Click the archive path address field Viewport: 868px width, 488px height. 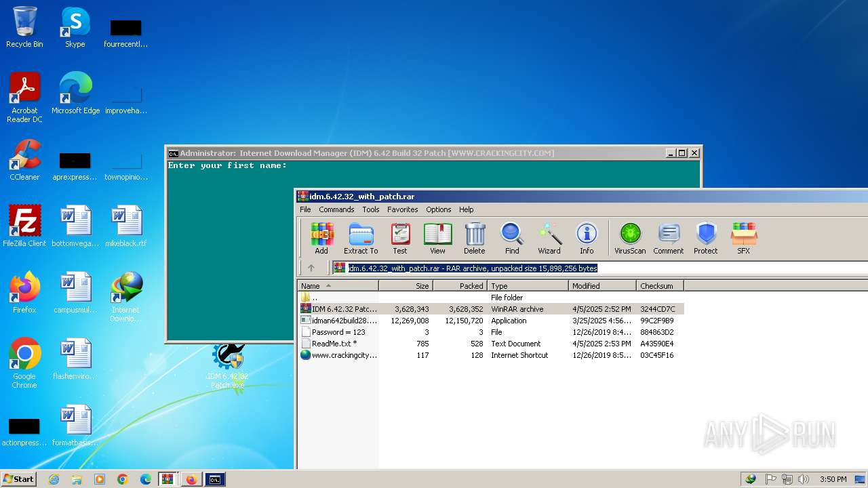(599, 268)
